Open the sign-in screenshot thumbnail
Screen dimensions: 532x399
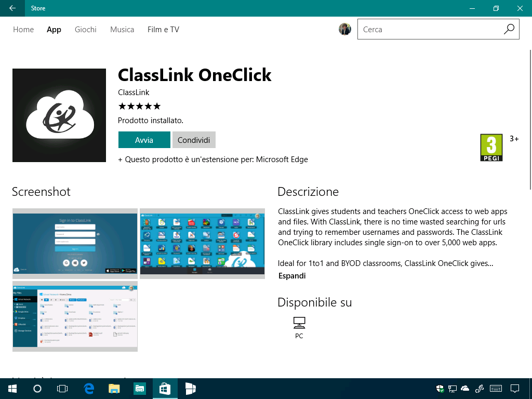pyautogui.click(x=75, y=244)
